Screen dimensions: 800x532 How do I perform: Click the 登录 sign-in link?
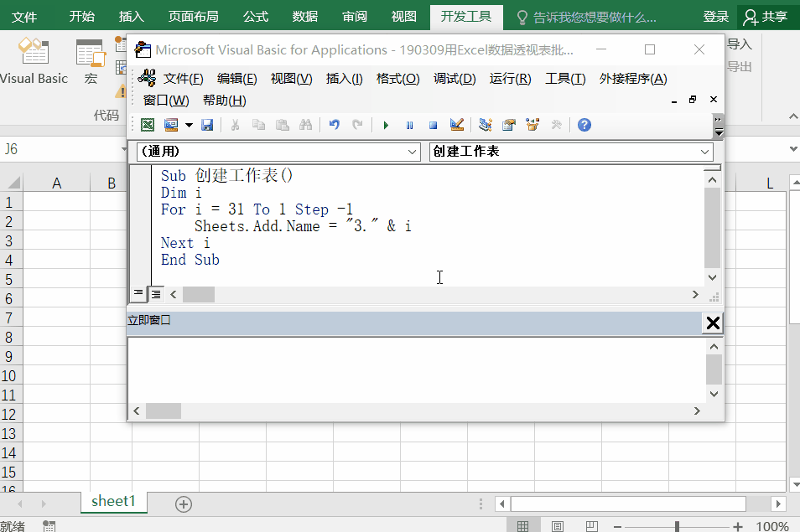coord(716,17)
